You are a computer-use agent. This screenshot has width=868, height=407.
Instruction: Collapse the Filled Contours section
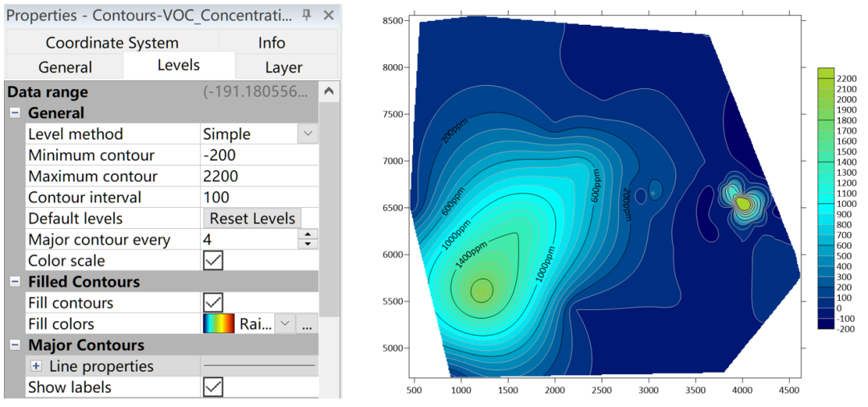click(15, 282)
